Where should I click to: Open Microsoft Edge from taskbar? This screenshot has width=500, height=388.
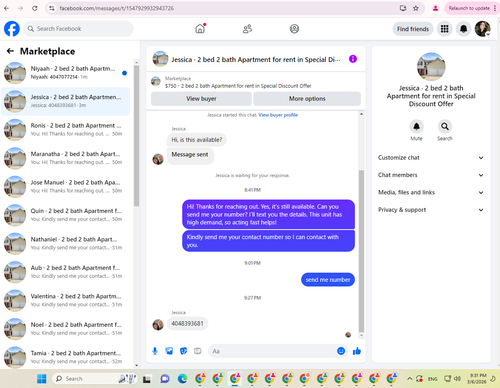(182, 379)
